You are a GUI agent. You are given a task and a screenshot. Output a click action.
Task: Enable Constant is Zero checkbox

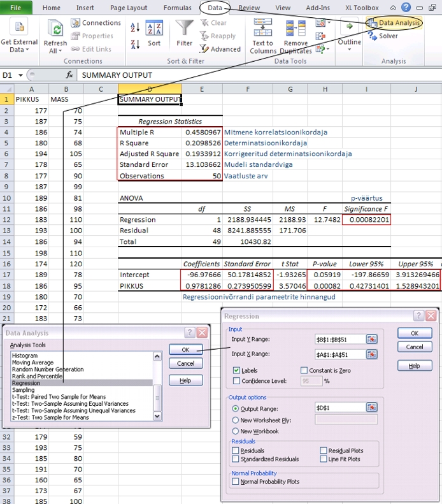304,370
